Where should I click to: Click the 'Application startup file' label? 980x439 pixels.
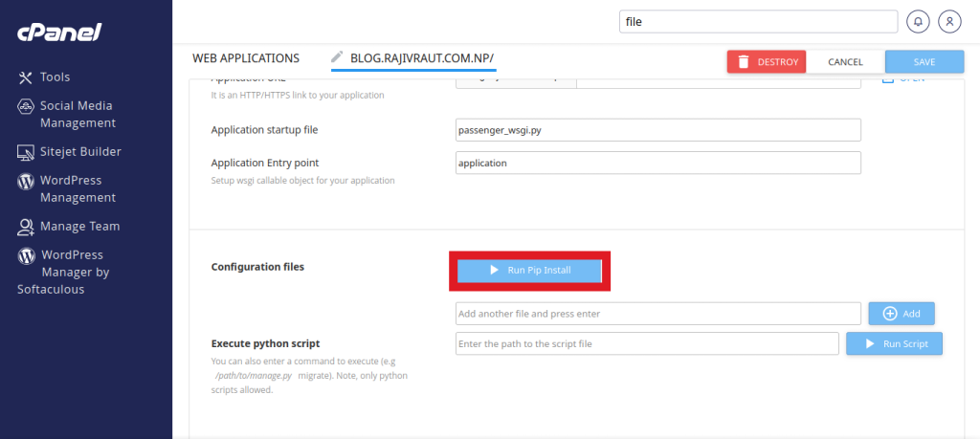[264, 130]
